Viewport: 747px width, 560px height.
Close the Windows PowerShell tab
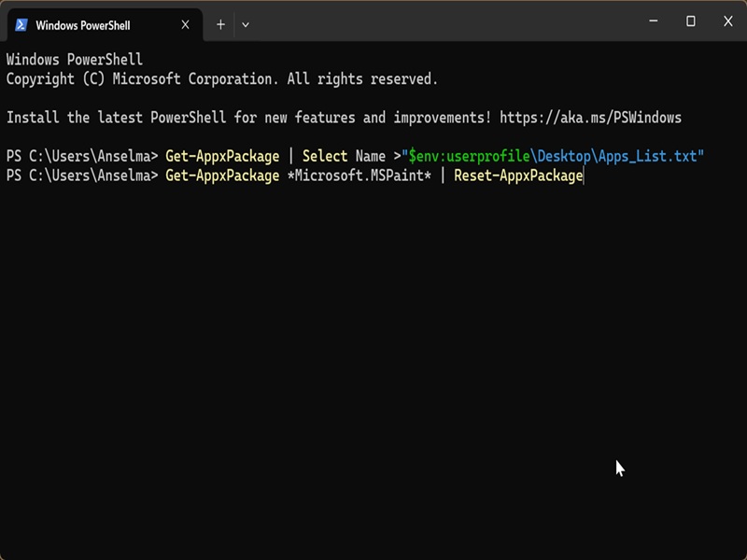click(x=185, y=25)
